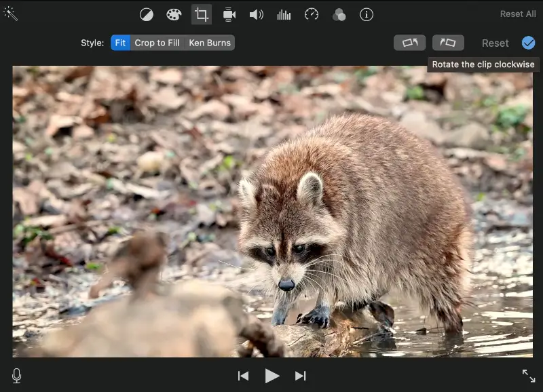Apply crop with the blue checkmark
This screenshot has height=392, width=543.
pos(528,43)
